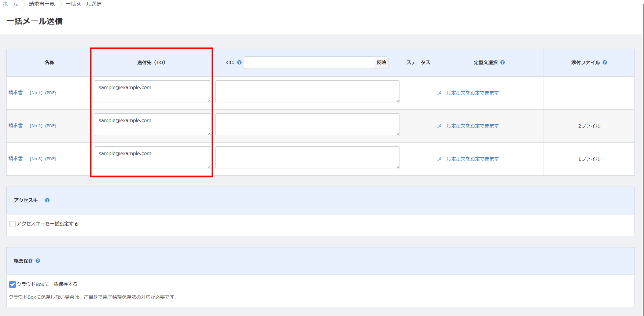
Task: Open 請求書 No 1 PDF link
Action: pyautogui.click(x=43, y=93)
